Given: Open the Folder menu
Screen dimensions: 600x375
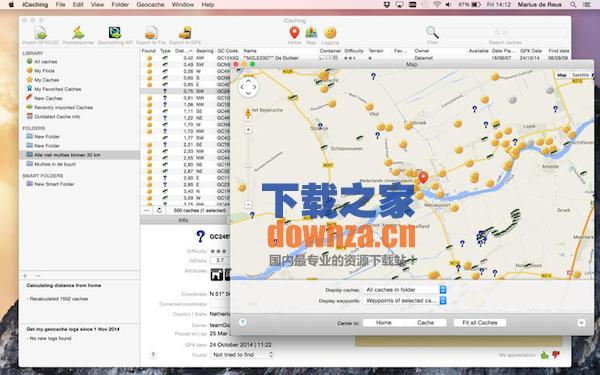Looking at the screenshot, I should coord(120,5).
